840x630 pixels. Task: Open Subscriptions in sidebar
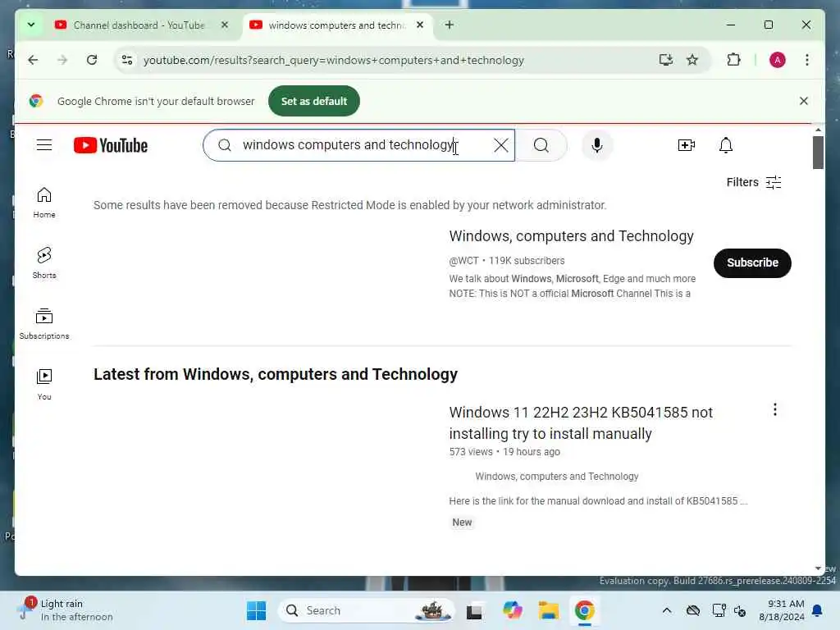pos(44,323)
